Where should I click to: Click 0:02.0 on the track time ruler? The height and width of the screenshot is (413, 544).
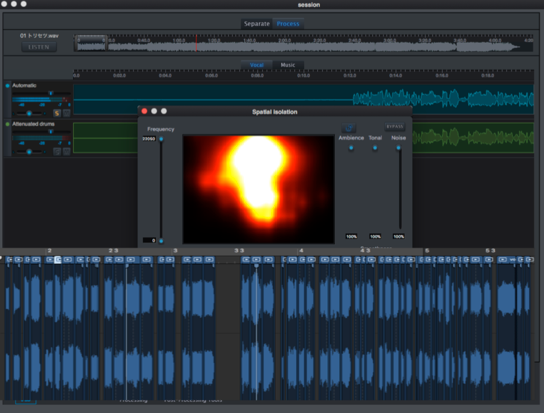point(119,75)
